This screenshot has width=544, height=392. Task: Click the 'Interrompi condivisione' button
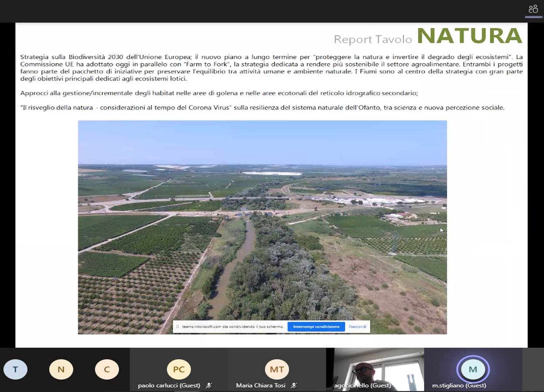pyautogui.click(x=316, y=327)
